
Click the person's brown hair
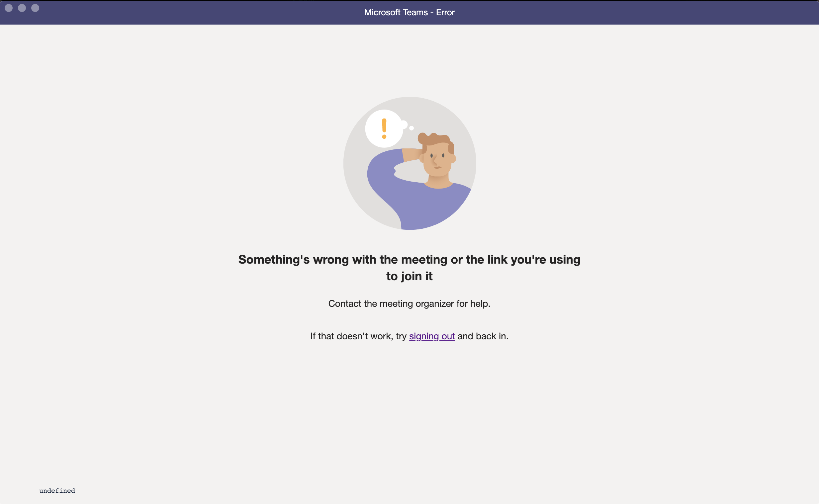[x=435, y=140]
